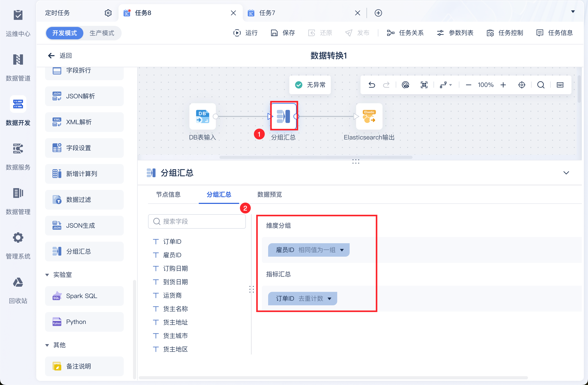
Task: Click the 搜索字段 search box
Action: pos(197,221)
